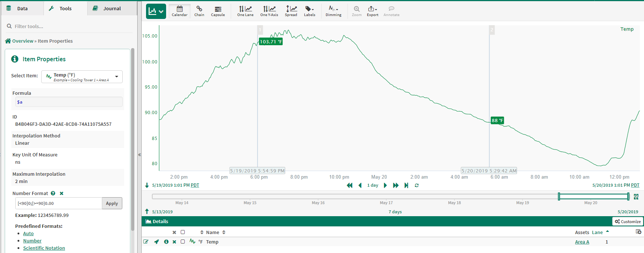Check the Temp row checkbox
This screenshot has width=644, height=253.
pos(183,242)
